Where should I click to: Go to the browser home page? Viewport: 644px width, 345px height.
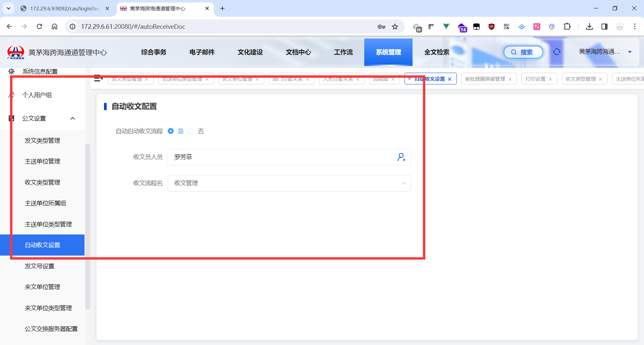pos(54,26)
